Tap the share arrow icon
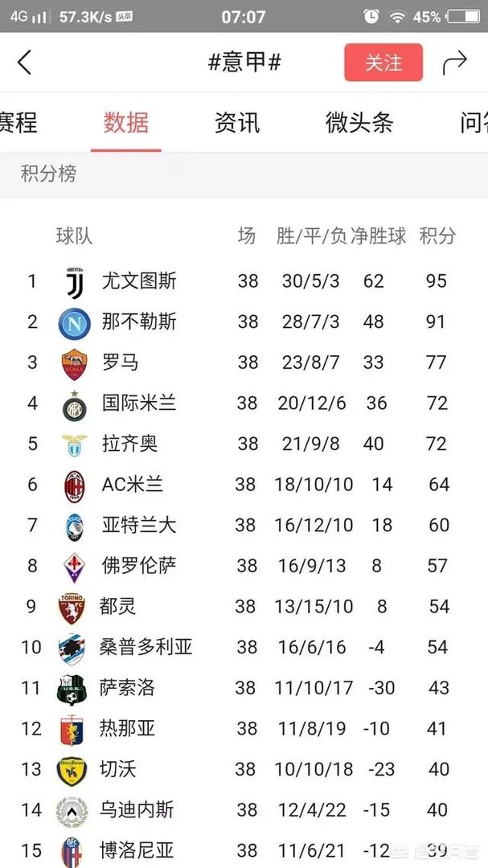The width and height of the screenshot is (488, 868). (454, 63)
